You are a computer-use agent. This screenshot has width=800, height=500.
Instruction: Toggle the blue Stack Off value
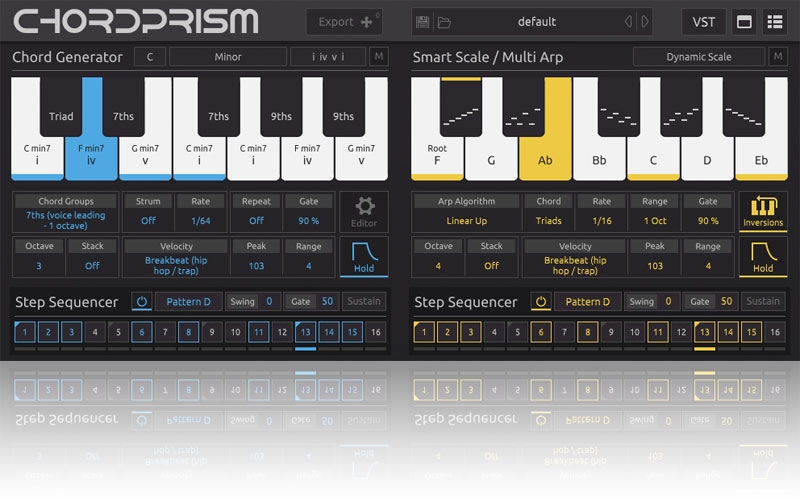[x=92, y=265]
